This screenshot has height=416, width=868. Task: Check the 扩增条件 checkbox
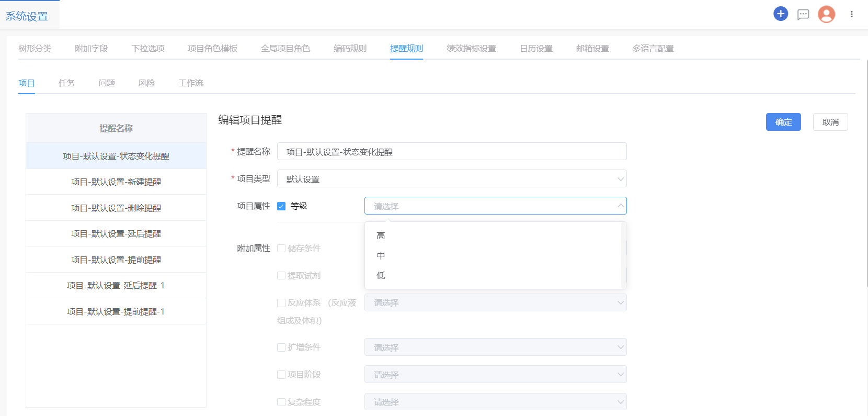(281, 347)
